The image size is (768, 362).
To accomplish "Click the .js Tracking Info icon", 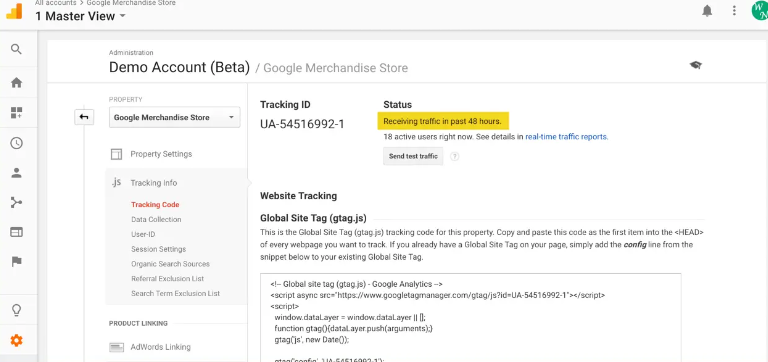I will 116,182.
